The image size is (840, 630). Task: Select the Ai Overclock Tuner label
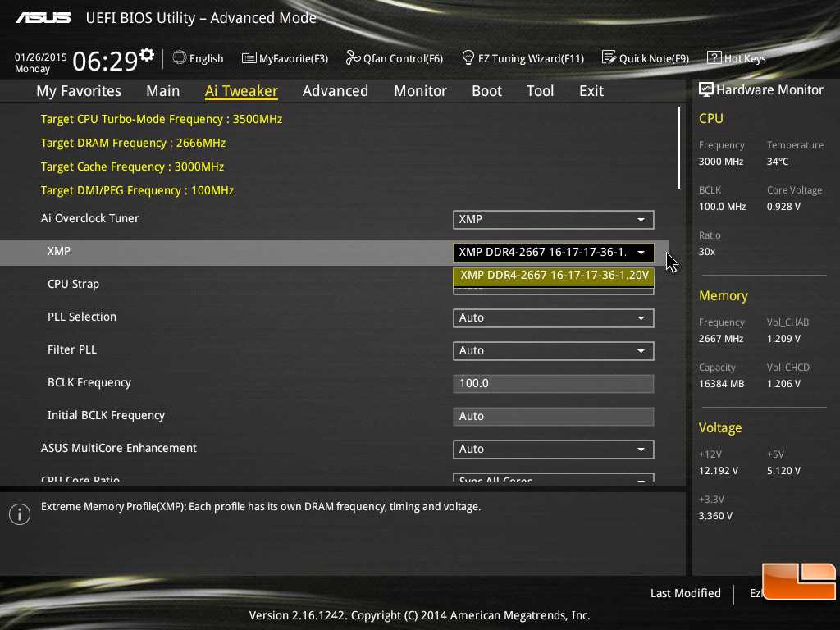coord(90,218)
